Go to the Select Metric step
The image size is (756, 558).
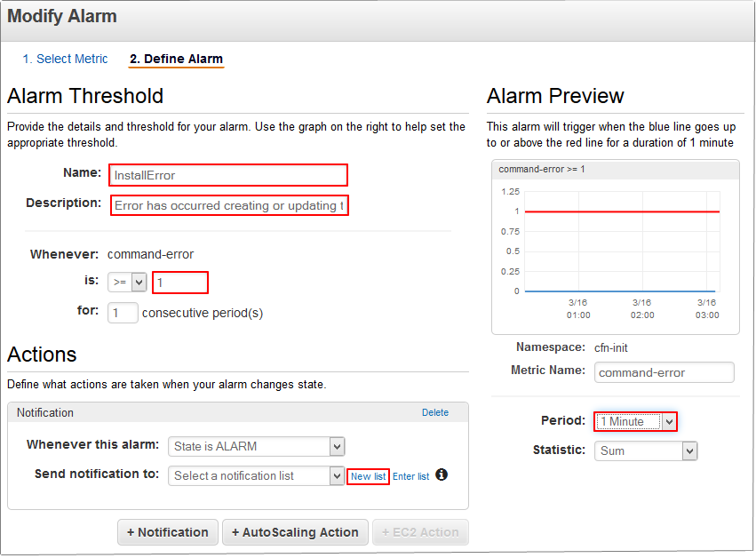coord(65,59)
